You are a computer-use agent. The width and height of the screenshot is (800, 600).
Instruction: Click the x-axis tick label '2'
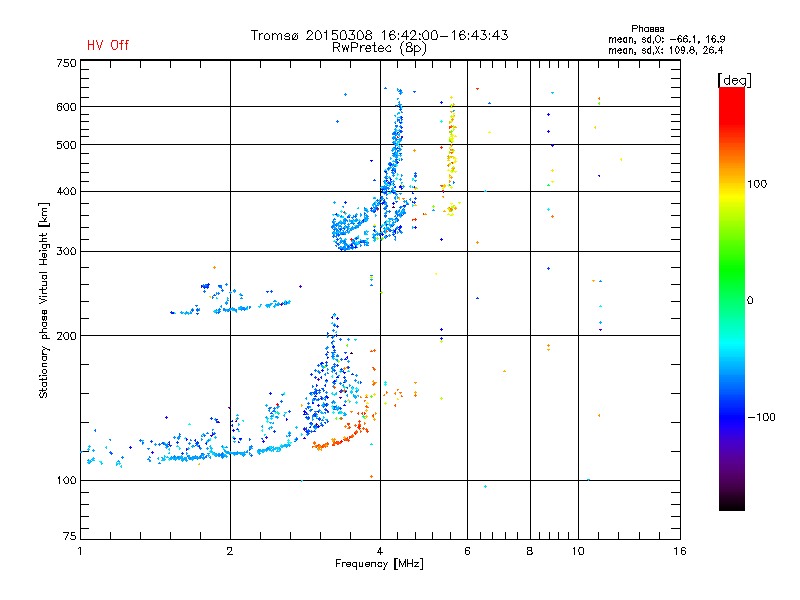click(x=230, y=551)
